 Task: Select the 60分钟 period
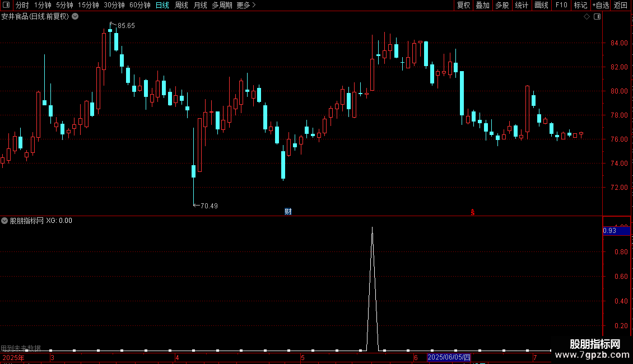(139, 5)
